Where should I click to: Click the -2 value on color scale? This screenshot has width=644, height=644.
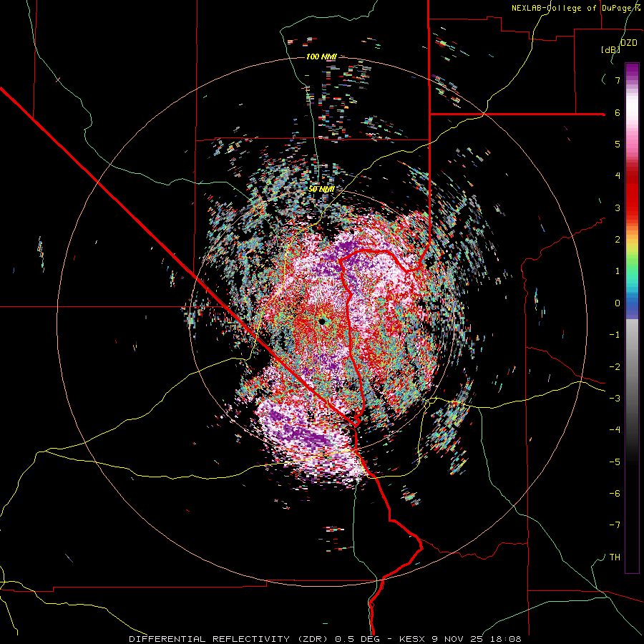[615, 367]
